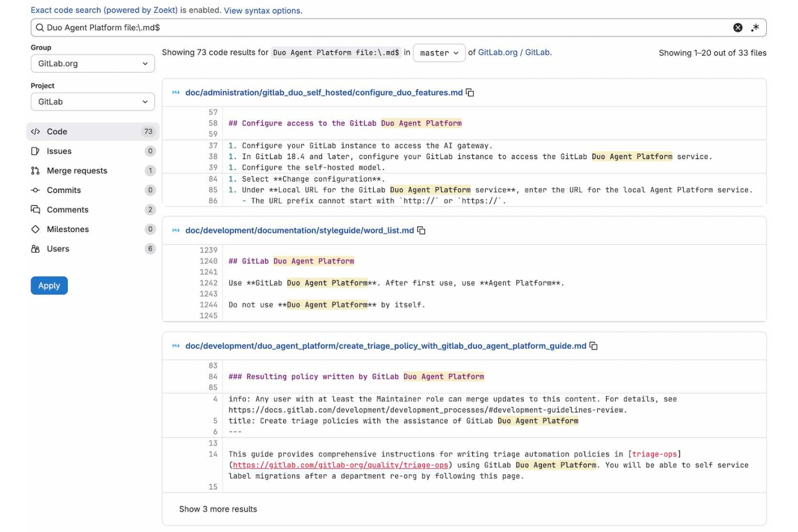Click the Users icon in sidebar

[x=35, y=248]
